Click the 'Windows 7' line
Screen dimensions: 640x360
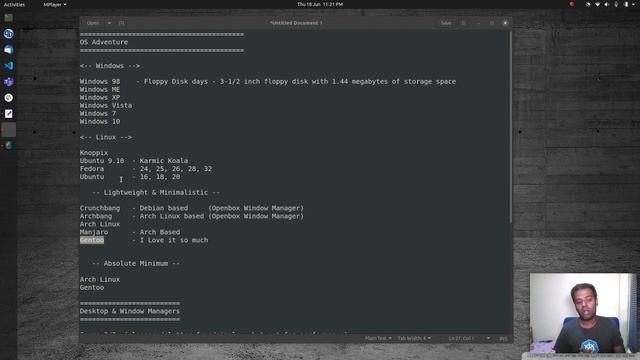click(98, 113)
